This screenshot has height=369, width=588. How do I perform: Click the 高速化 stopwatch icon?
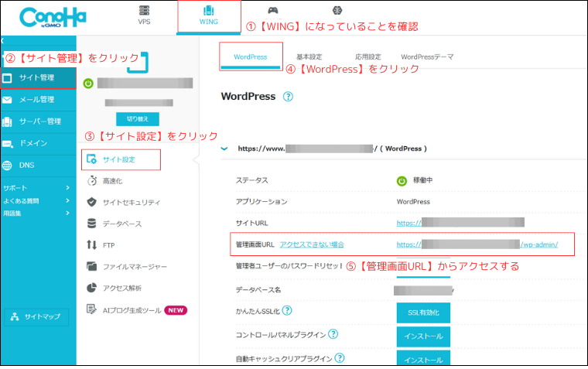point(91,181)
